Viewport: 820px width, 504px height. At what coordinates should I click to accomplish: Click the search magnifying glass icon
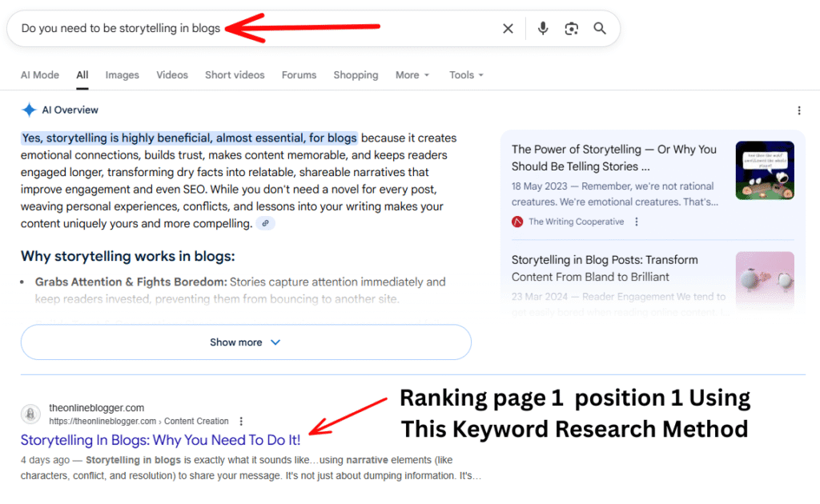pyautogui.click(x=600, y=28)
